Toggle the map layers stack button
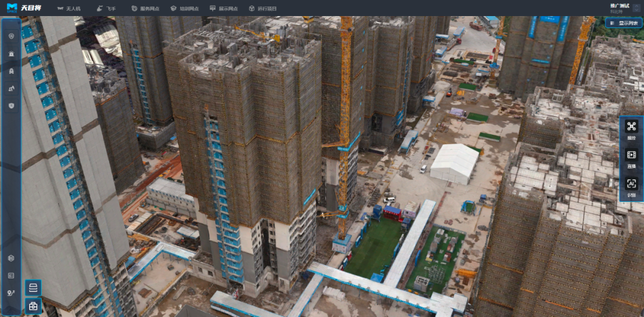Image resolution: width=644 pixels, height=317 pixels. (x=33, y=288)
